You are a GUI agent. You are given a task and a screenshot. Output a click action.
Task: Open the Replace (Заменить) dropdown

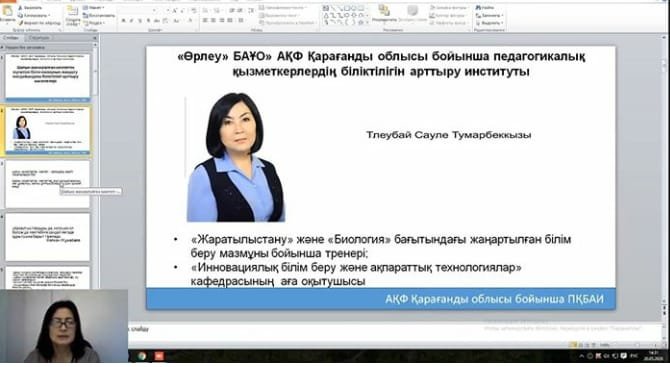[x=489, y=15]
